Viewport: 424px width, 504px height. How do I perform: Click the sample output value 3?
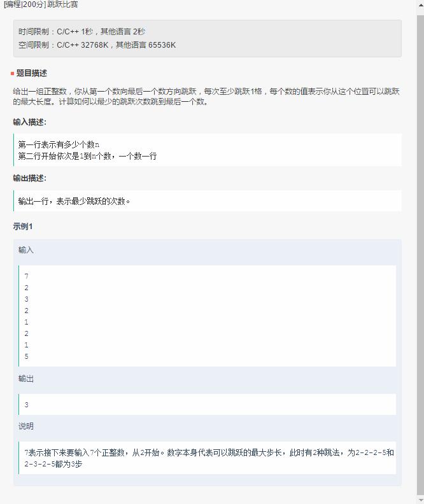coord(26,405)
